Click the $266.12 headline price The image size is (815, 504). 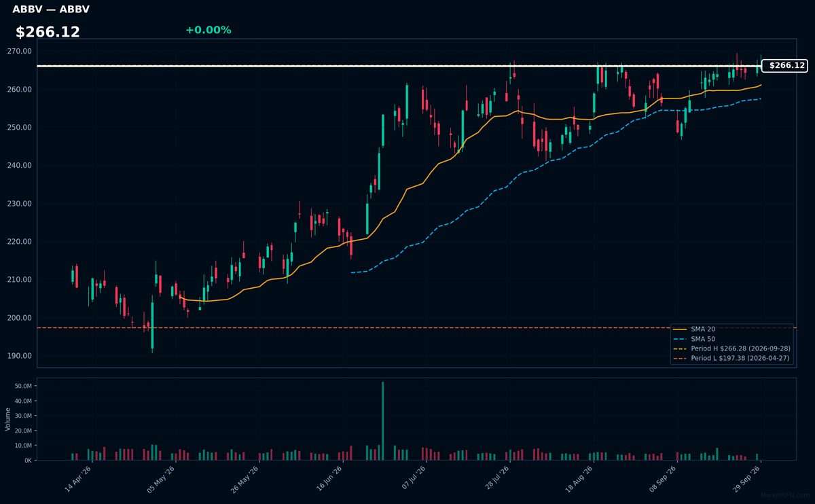48,32
